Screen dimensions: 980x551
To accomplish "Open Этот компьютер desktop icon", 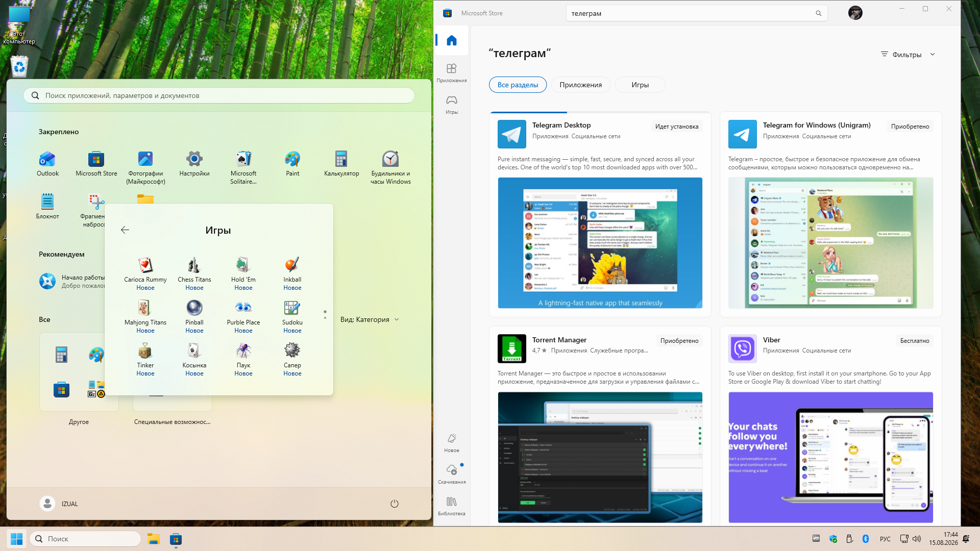I will point(19,26).
